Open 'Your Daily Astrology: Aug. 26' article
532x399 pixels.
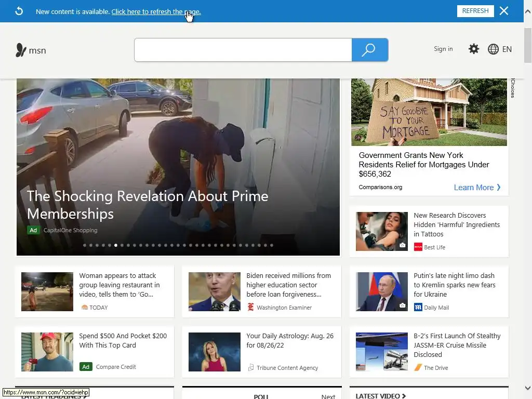tap(290, 340)
